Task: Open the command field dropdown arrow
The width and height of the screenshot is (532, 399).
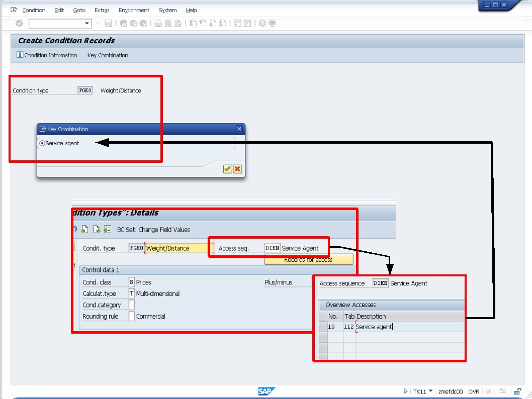Action: point(85,22)
